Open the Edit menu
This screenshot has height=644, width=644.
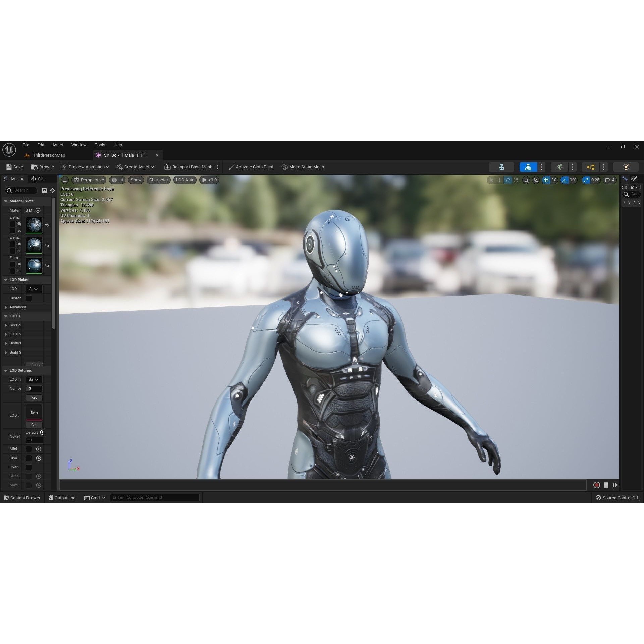pos(41,145)
